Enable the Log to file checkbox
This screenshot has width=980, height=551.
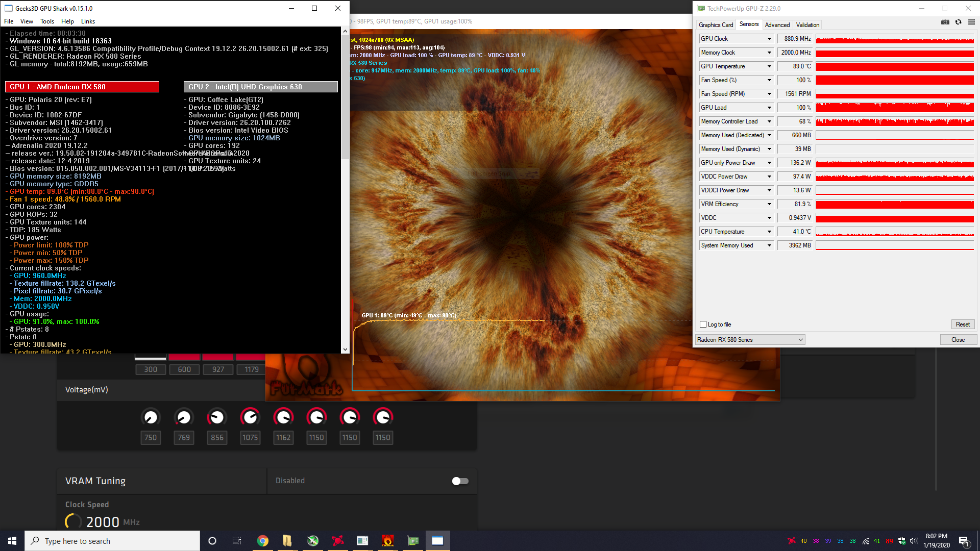703,324
